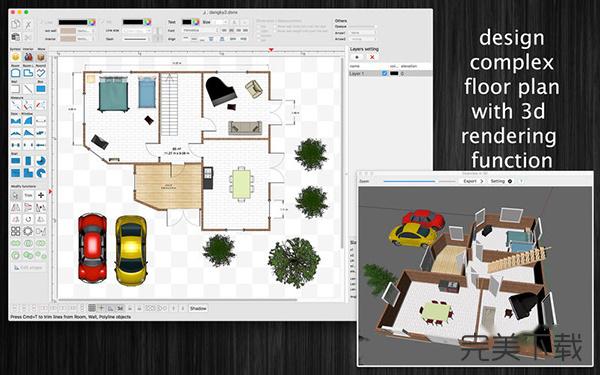This screenshot has width=600, height=375.
Task: Delete layer using the red X button
Action: 372,57
